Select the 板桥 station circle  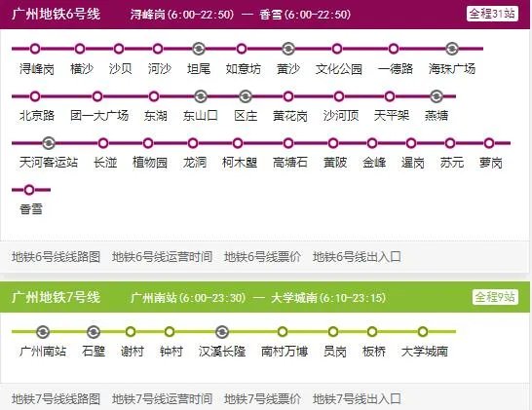tap(372, 332)
